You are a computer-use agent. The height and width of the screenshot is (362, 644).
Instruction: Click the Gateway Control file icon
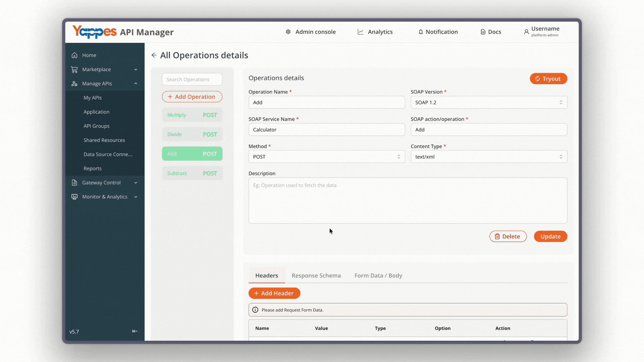[x=74, y=183]
